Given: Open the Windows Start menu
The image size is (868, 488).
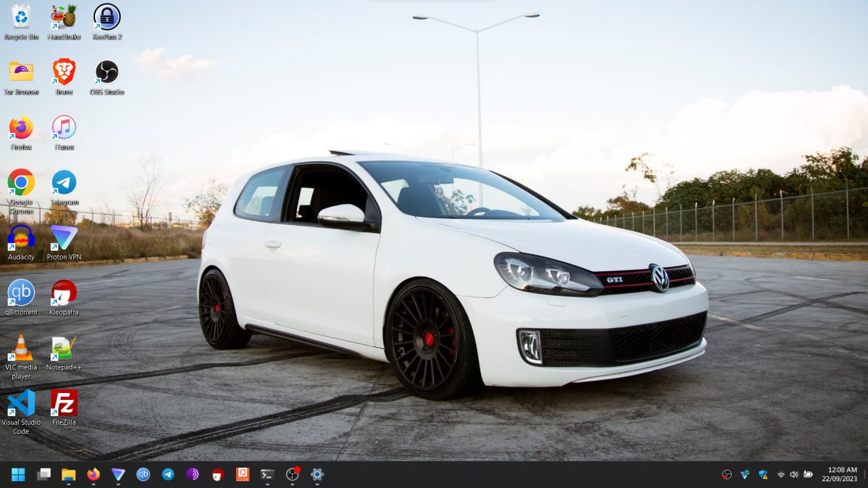Looking at the screenshot, I should pos(18,474).
